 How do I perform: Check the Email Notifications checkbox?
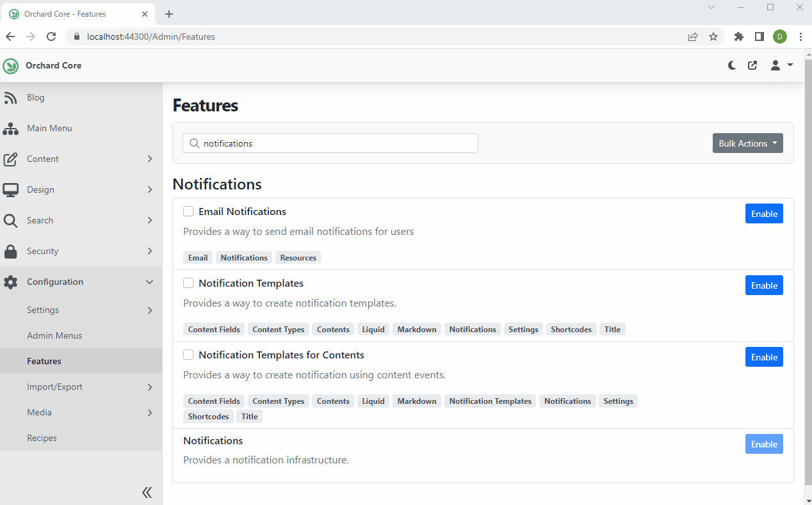tap(188, 211)
